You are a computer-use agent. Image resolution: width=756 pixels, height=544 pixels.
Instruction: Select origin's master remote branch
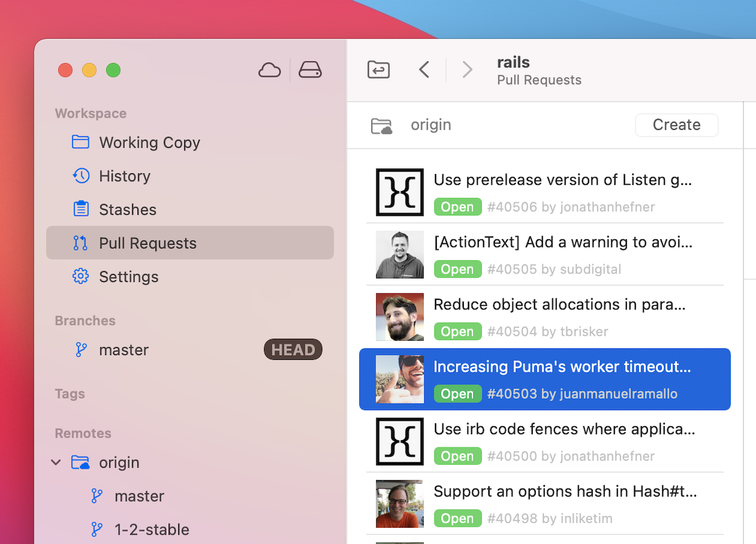139,496
